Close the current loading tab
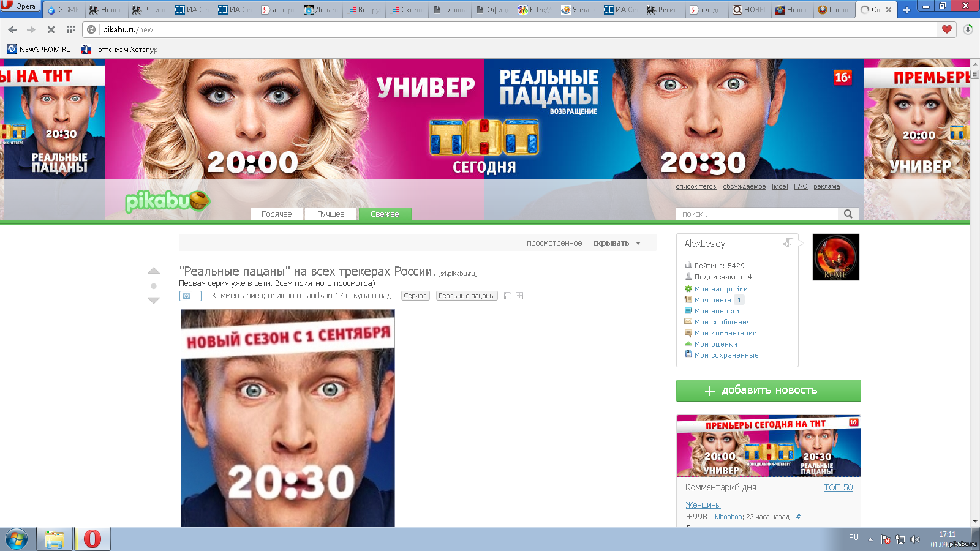The image size is (980, 551). click(889, 10)
